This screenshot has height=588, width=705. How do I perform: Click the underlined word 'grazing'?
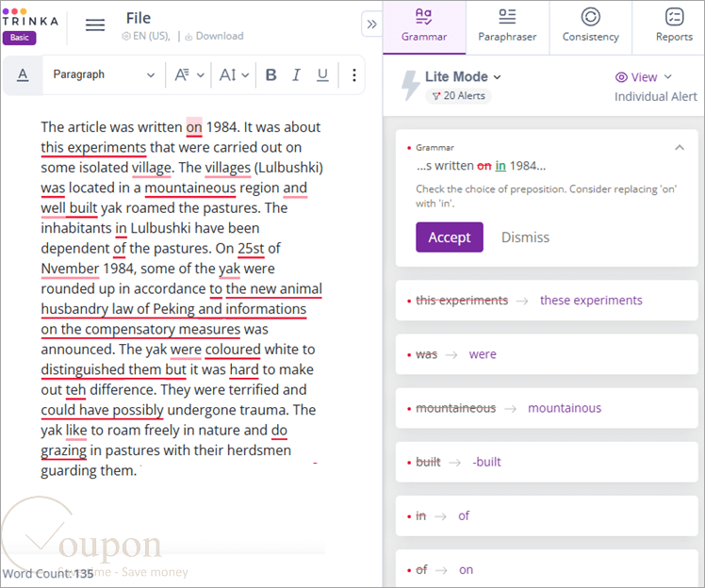63,450
